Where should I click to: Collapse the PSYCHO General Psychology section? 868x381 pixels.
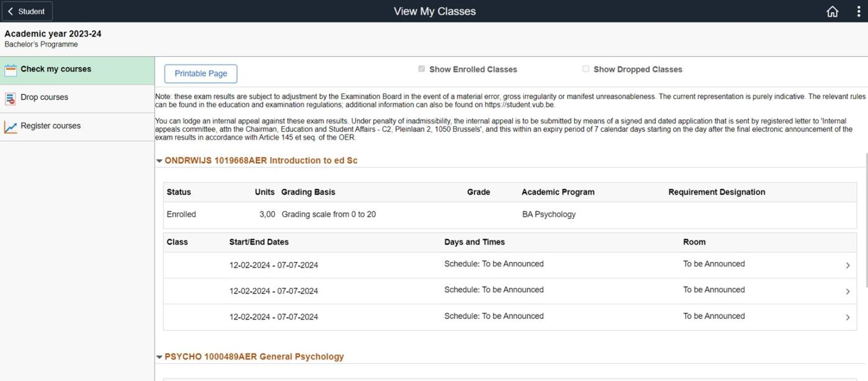click(x=159, y=356)
